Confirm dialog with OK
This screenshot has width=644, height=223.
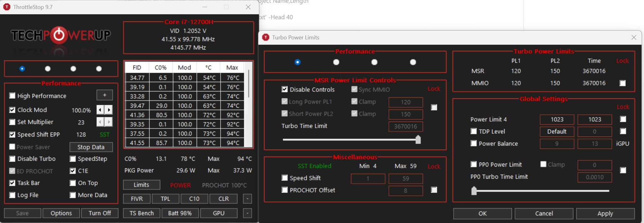coord(482,213)
